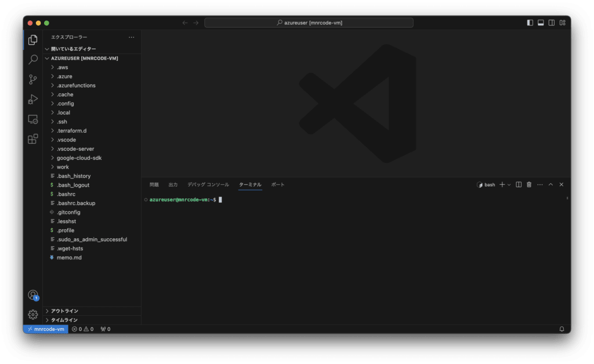Click the forwarded ports status item
The image size is (594, 364).
click(x=106, y=329)
